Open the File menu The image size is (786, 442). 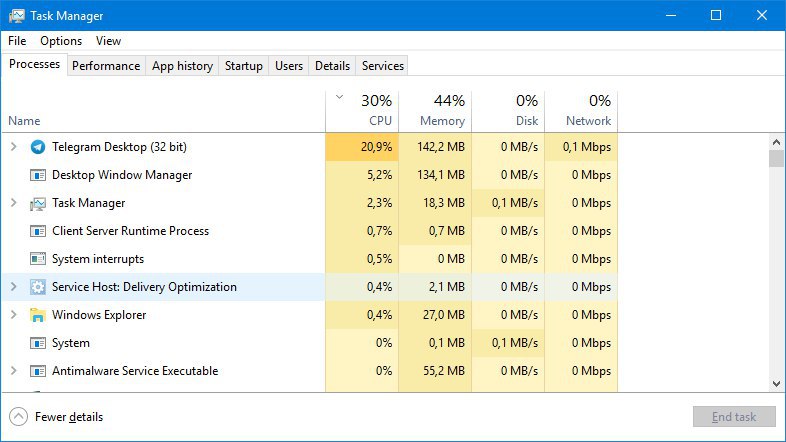tap(17, 41)
